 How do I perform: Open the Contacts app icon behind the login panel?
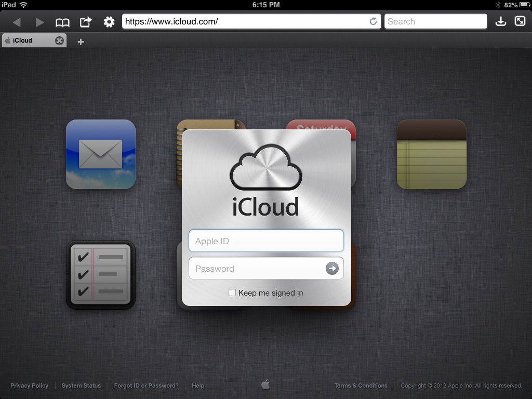211,125
